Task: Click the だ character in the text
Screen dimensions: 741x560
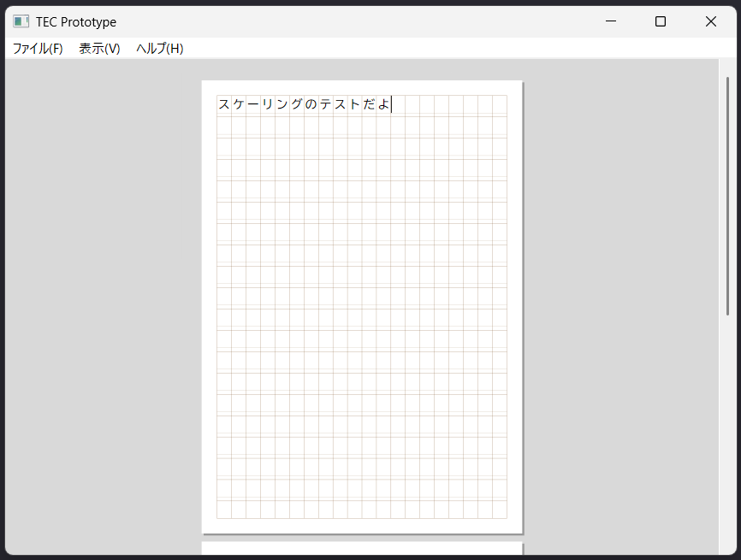Action: (370, 104)
